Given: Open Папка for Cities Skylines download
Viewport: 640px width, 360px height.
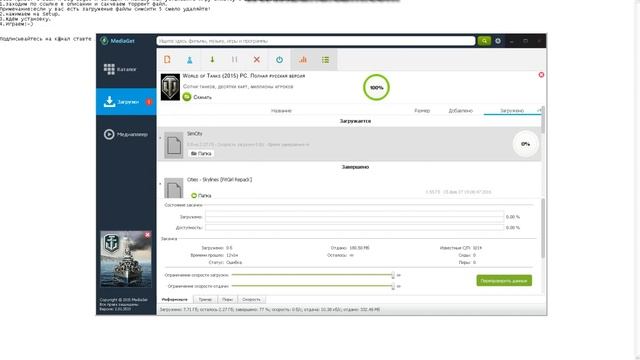Looking at the screenshot, I should [201, 196].
